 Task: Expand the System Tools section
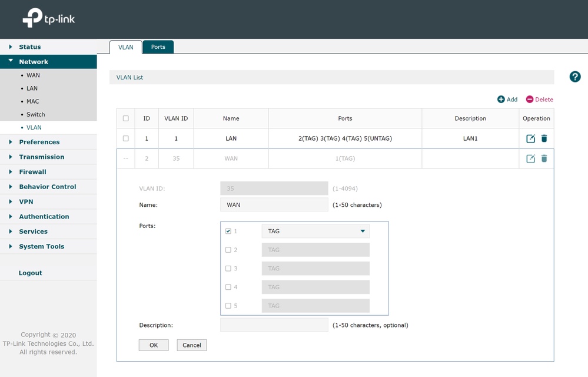(x=41, y=247)
